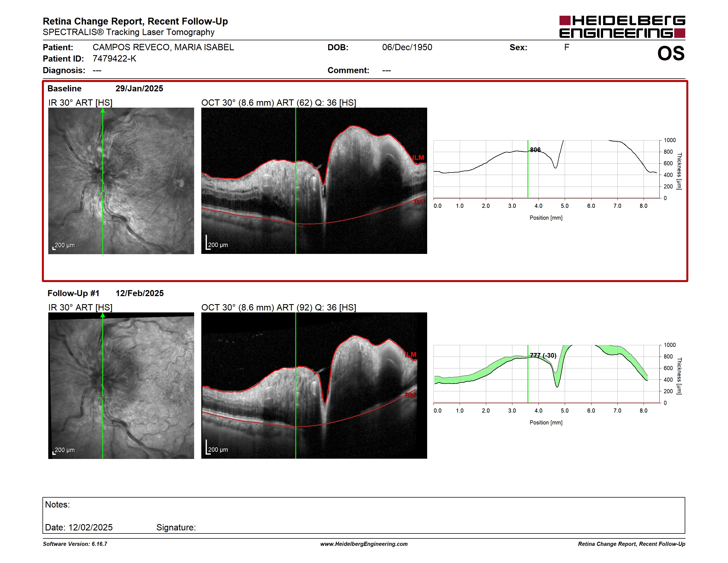
Task: Click the 200 µm scale marker on Follow-Up IR image
Action: [x=64, y=450]
